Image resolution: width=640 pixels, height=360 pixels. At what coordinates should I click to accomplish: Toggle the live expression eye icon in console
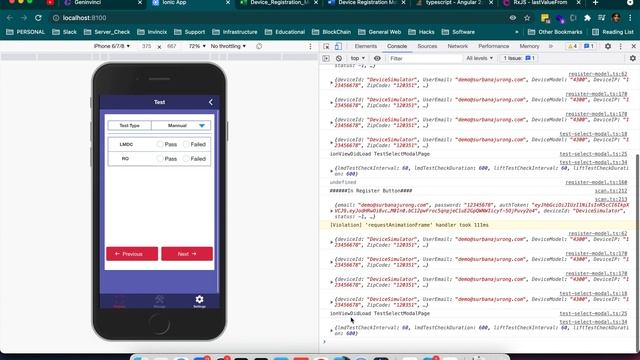tap(377, 58)
